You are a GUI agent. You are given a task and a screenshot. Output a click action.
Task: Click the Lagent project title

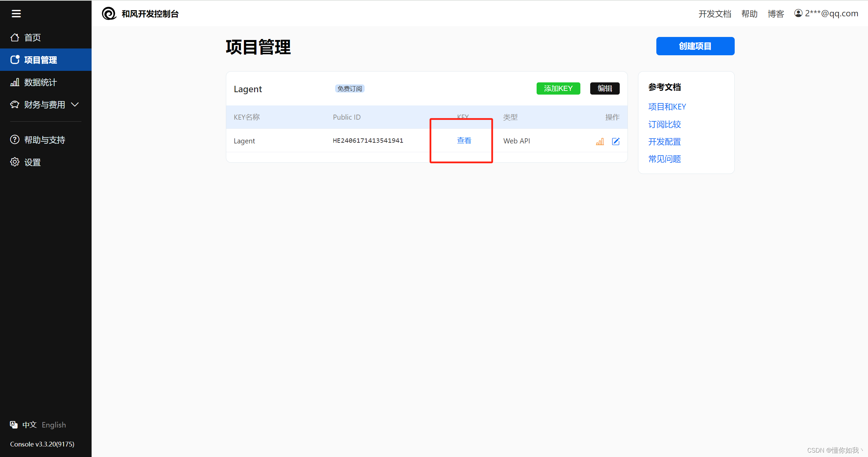click(x=248, y=89)
